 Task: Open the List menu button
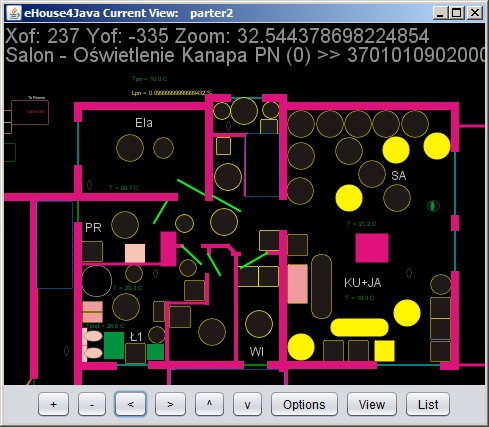coord(428,404)
